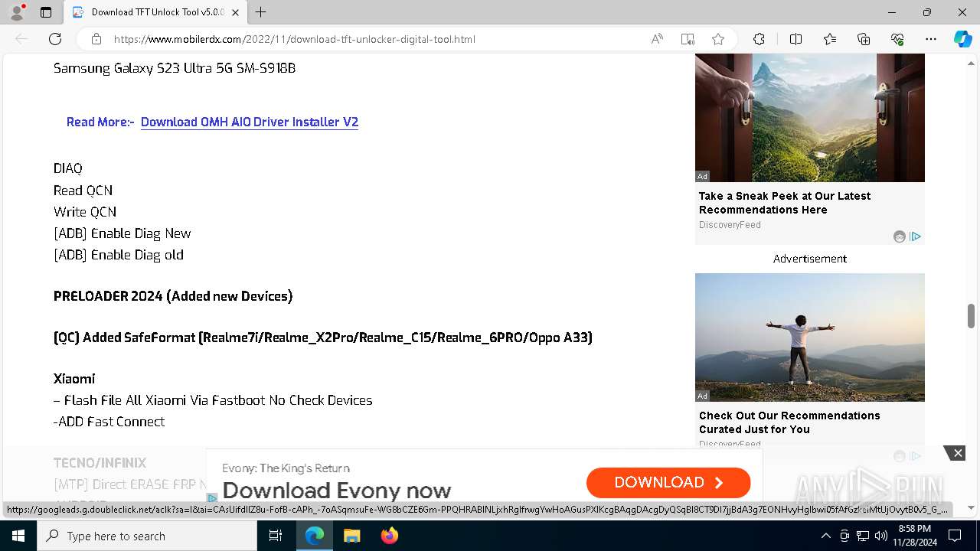Screen dimensions: 980x551
Task: Launch Firefox from taskbar
Action: [389, 536]
